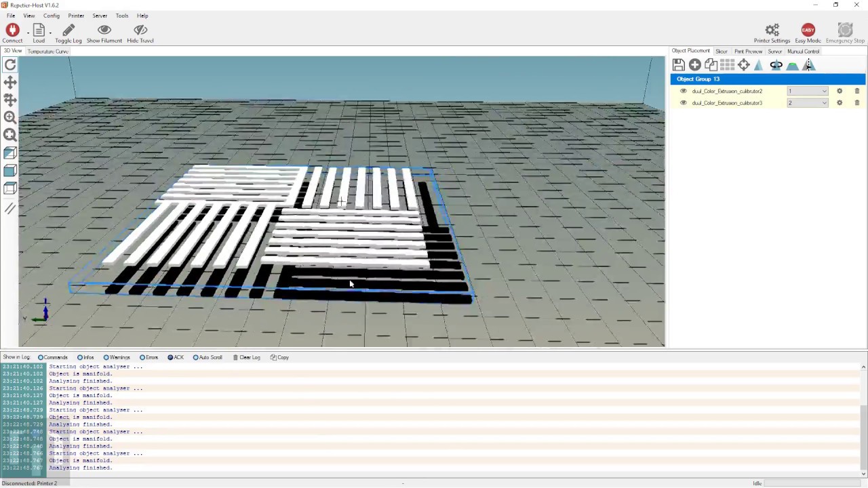Image resolution: width=868 pixels, height=488 pixels.
Task: Open Printer Settings gears icon
Action: [x=772, y=30]
